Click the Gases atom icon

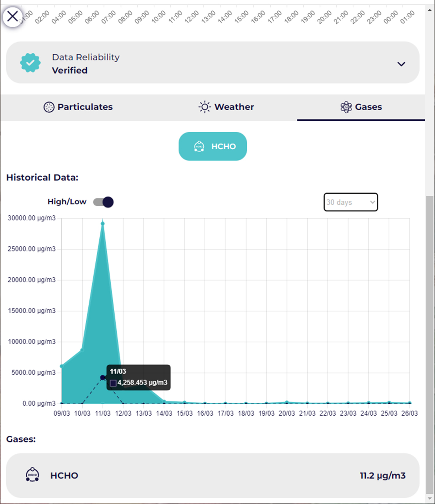346,107
